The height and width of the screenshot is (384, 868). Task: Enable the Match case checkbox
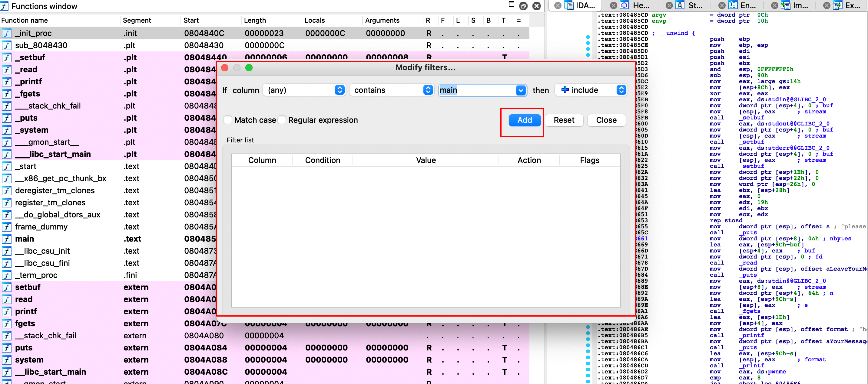pyautogui.click(x=228, y=120)
